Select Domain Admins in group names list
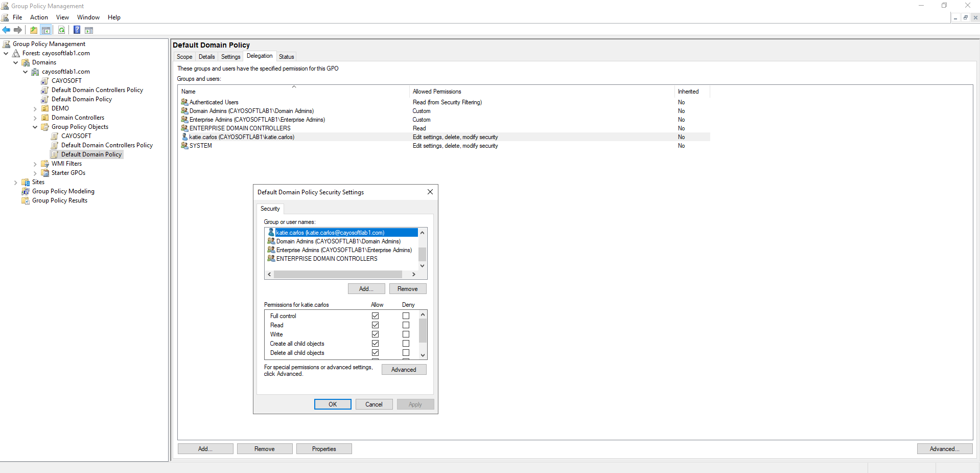This screenshot has width=980, height=473. point(338,241)
